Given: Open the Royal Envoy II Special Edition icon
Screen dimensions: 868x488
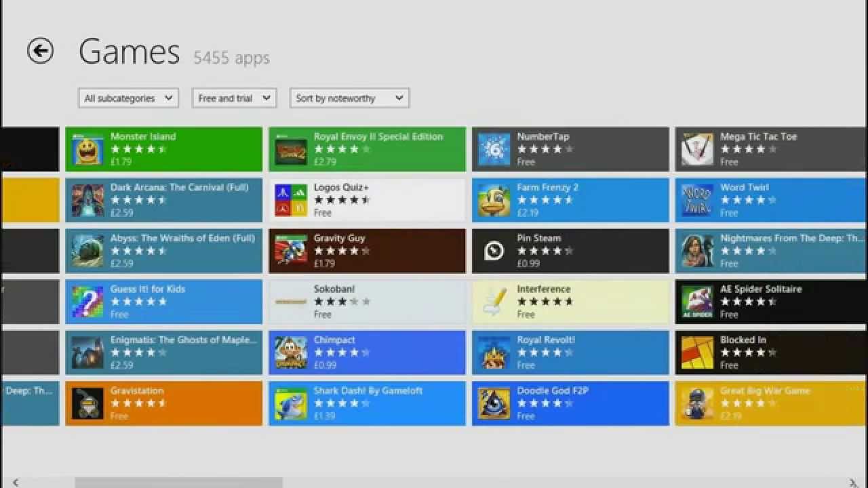Looking at the screenshot, I should (x=291, y=149).
